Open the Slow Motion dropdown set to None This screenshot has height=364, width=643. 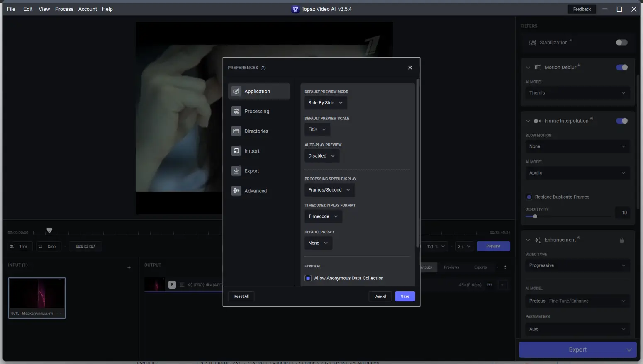(x=577, y=146)
